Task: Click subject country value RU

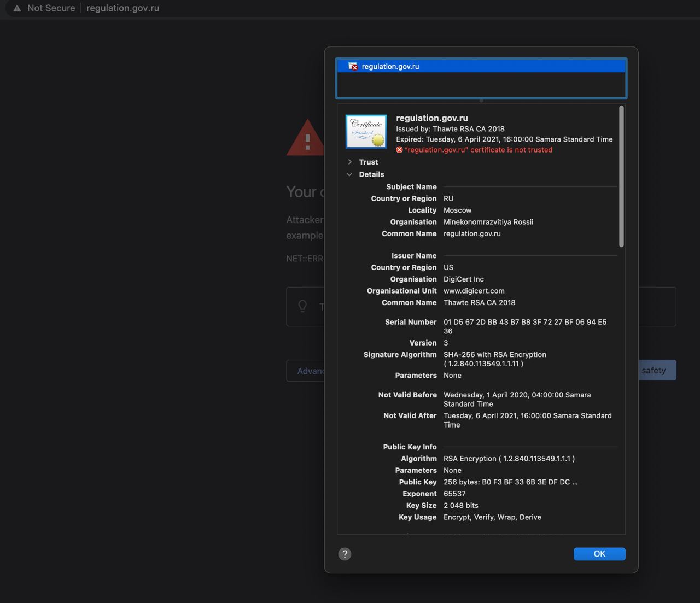Action: coord(448,198)
